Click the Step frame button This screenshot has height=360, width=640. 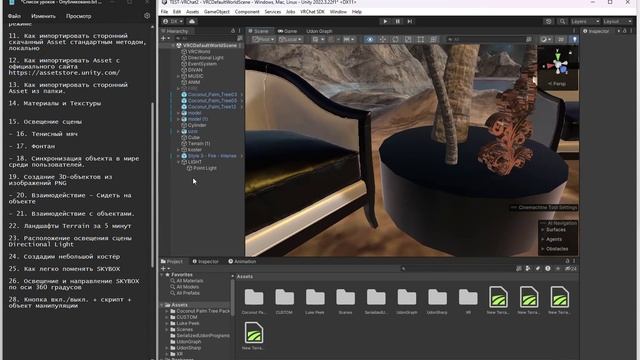(x=410, y=21)
